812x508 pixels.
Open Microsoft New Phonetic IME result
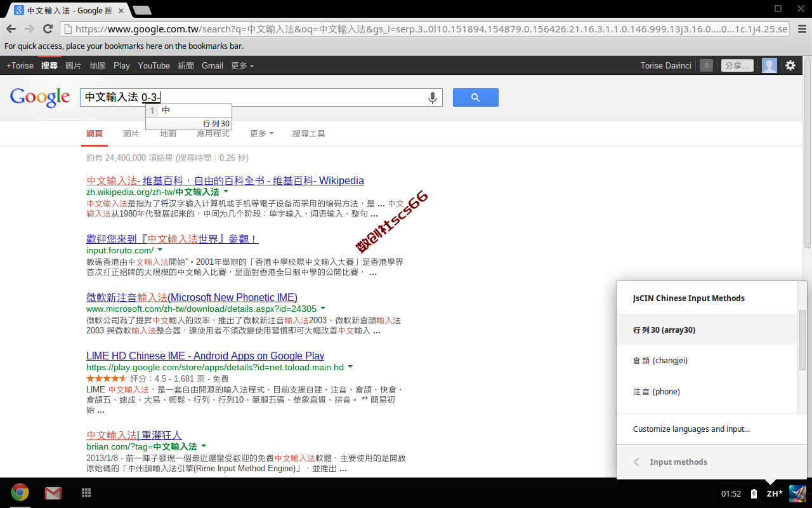pyautogui.click(x=192, y=297)
